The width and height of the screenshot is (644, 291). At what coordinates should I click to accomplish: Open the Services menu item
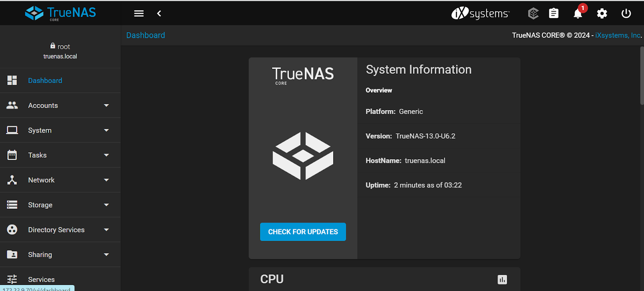pos(60,279)
